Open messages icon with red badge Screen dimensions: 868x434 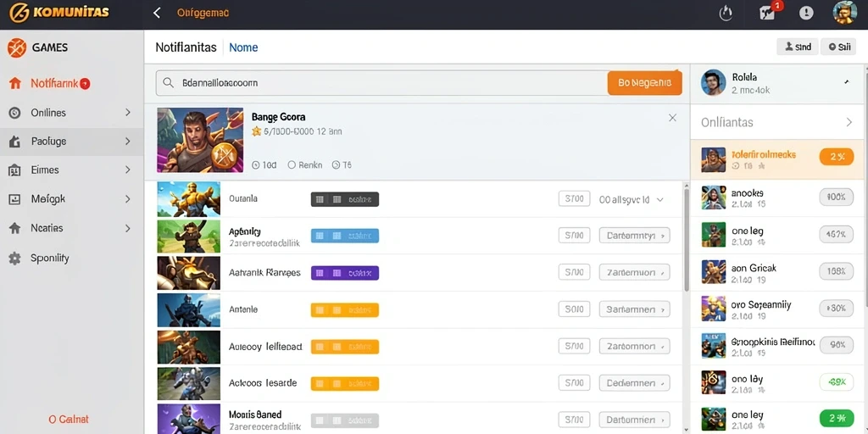coord(768,13)
